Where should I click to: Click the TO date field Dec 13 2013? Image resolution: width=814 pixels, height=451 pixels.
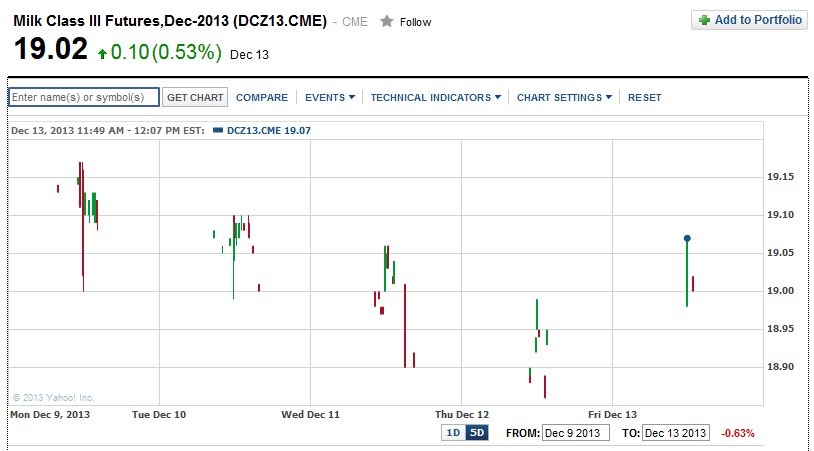click(675, 433)
